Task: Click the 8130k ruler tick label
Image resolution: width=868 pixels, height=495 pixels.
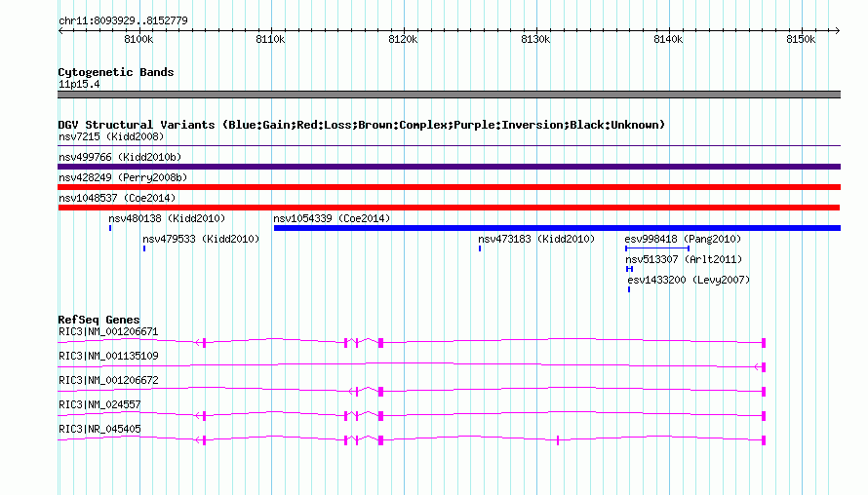Action: point(535,39)
